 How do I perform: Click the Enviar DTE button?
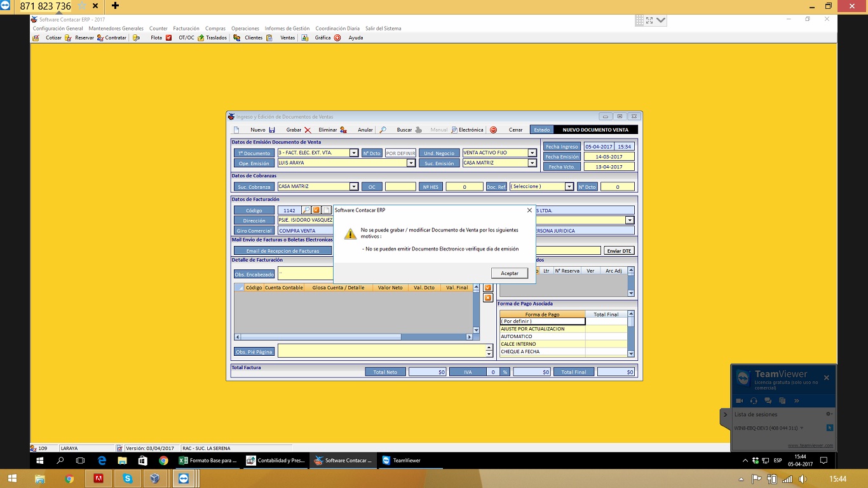(x=618, y=251)
